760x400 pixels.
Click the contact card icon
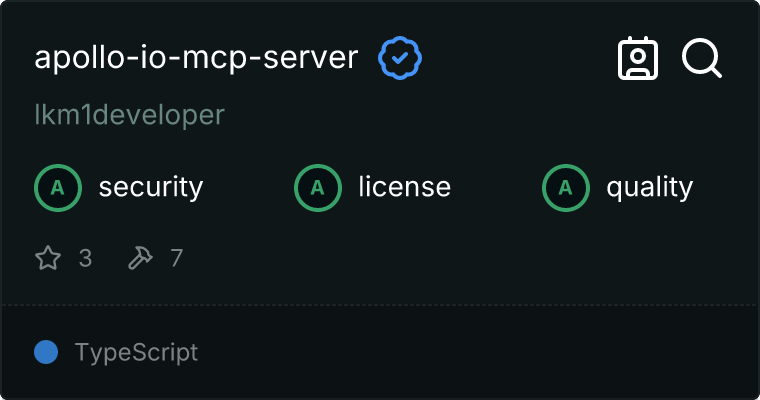pyautogui.click(x=638, y=58)
